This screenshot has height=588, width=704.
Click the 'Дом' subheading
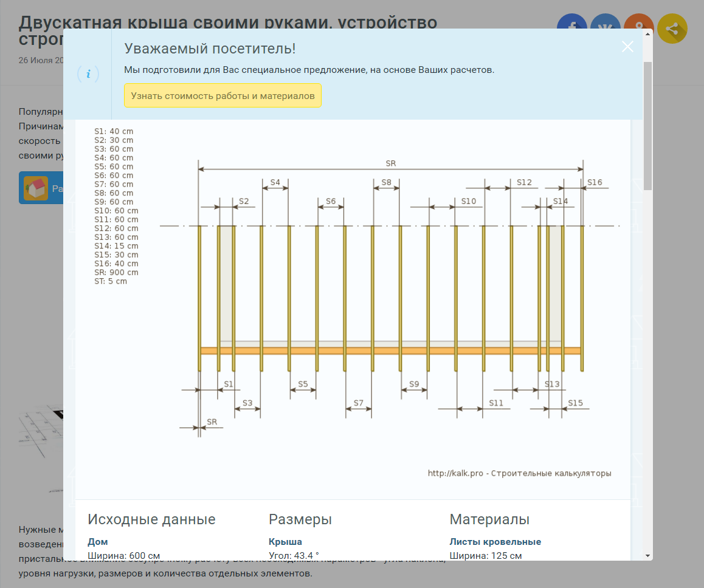(x=97, y=541)
